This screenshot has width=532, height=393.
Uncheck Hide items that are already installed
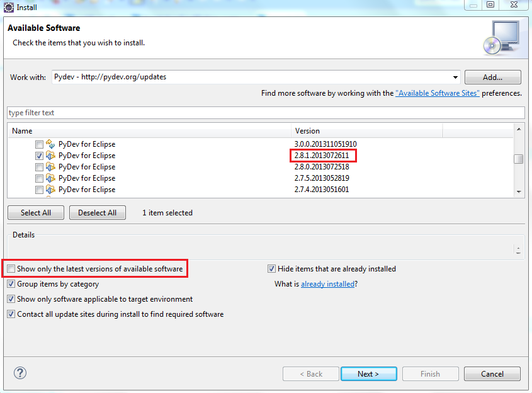coord(271,269)
